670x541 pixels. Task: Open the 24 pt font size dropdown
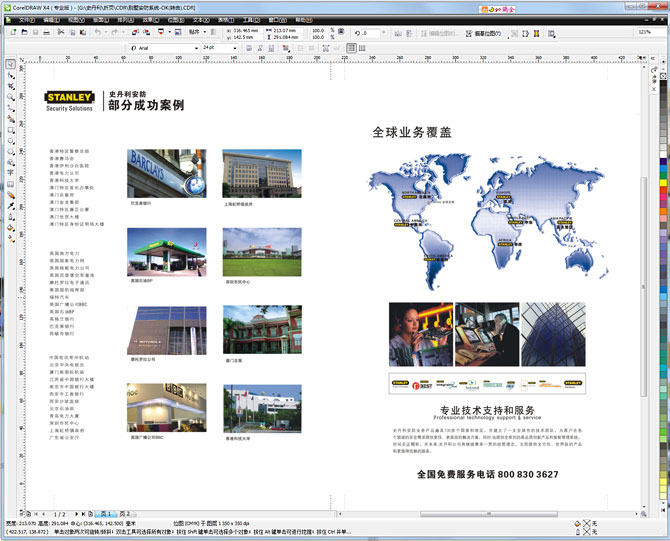[236, 48]
